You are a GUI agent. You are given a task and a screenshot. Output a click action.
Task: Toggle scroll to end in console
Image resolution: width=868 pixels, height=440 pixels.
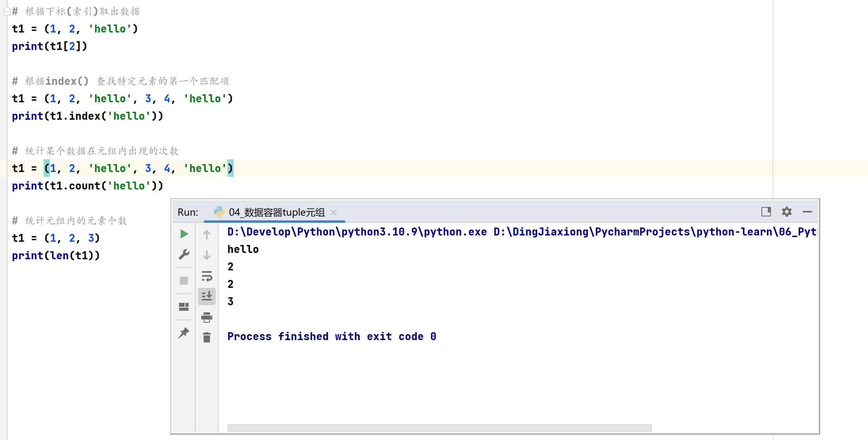tap(206, 296)
